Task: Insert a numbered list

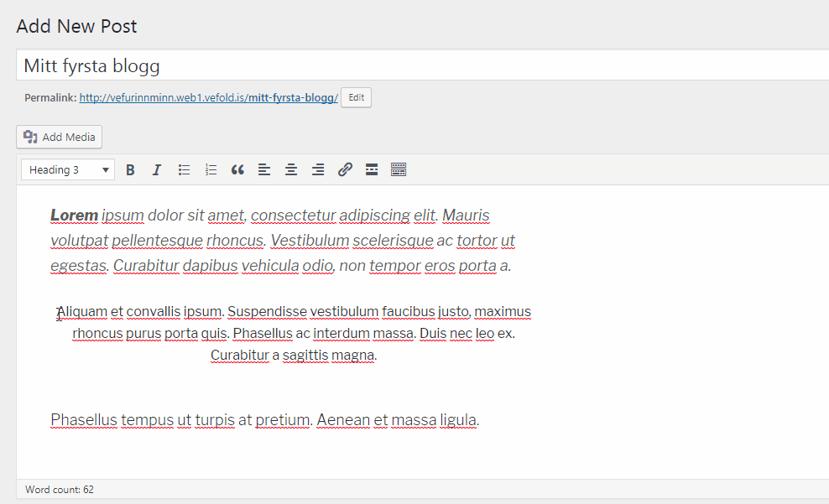Action: (x=211, y=170)
